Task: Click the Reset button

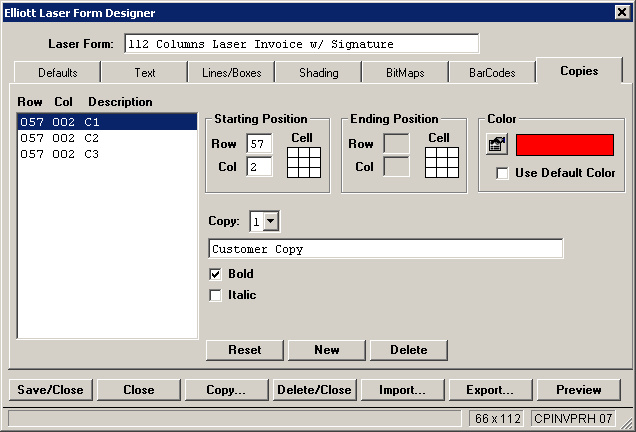Action: (x=245, y=350)
